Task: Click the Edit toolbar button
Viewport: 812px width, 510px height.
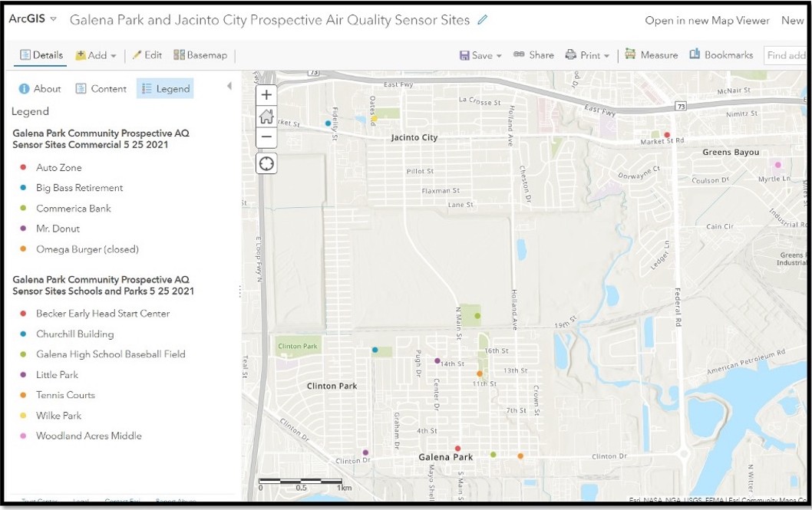Action: [147, 55]
